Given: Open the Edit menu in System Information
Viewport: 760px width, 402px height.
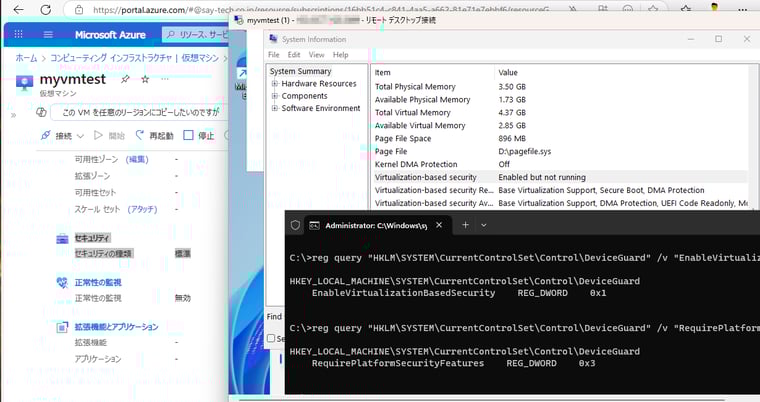Looking at the screenshot, I should tap(294, 55).
